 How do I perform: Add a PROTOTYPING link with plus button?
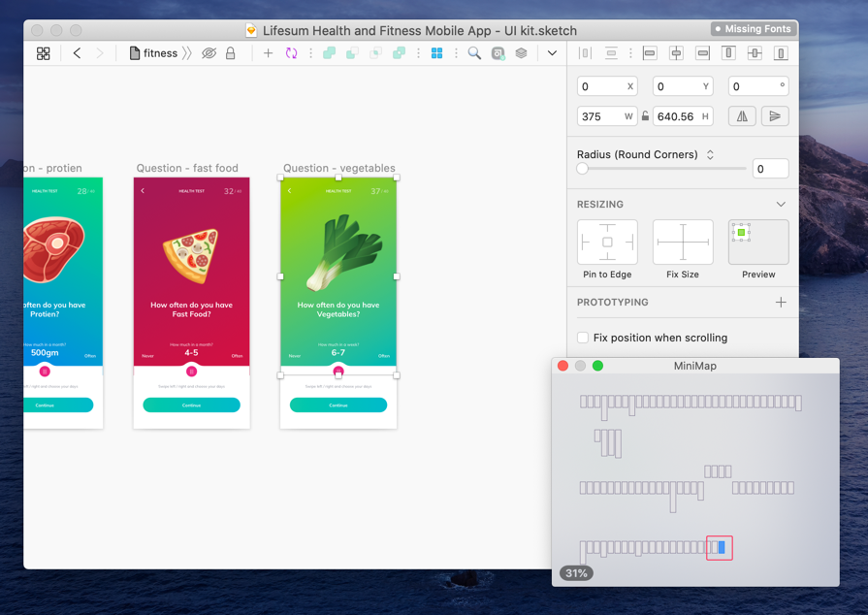pyautogui.click(x=781, y=303)
